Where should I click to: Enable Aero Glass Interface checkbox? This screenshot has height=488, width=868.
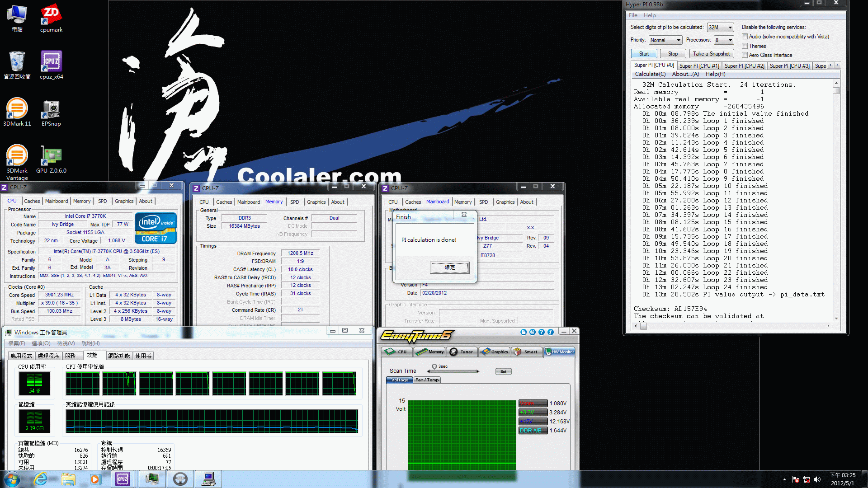(x=745, y=55)
